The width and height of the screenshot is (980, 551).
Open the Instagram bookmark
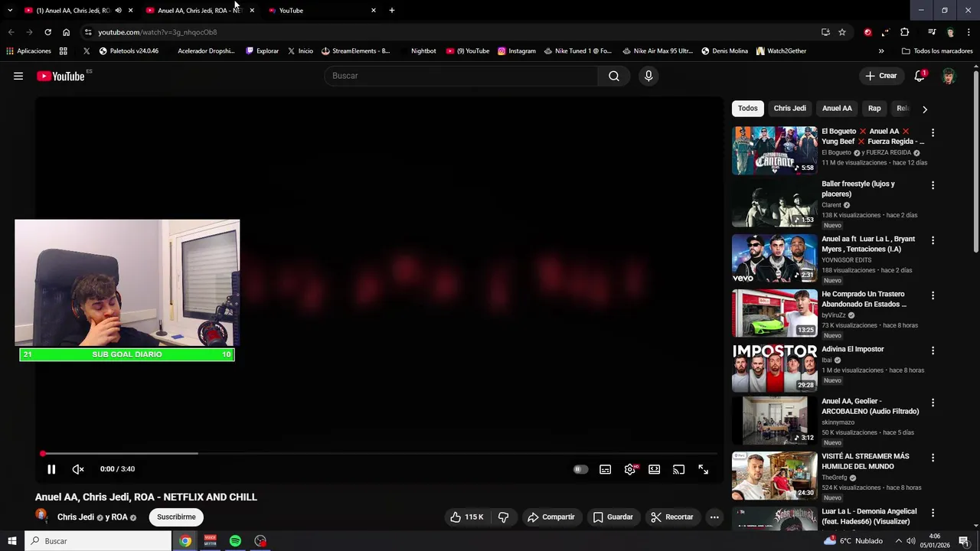click(517, 51)
